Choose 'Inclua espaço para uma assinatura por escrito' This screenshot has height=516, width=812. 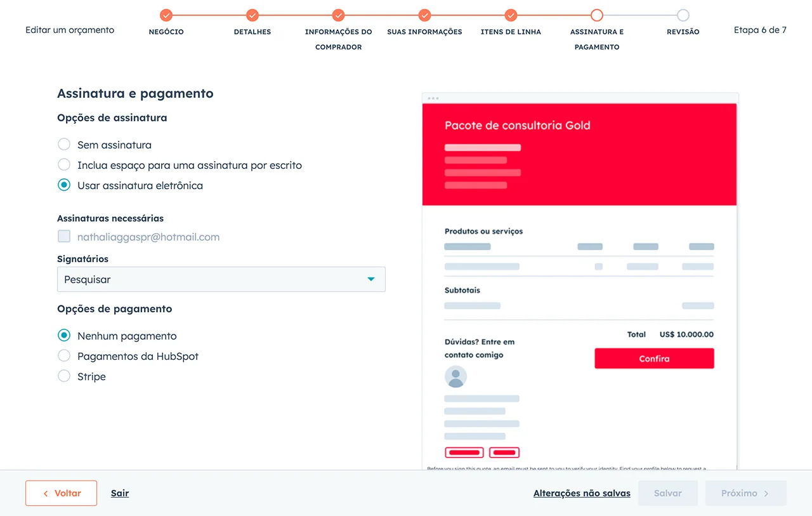[64, 165]
